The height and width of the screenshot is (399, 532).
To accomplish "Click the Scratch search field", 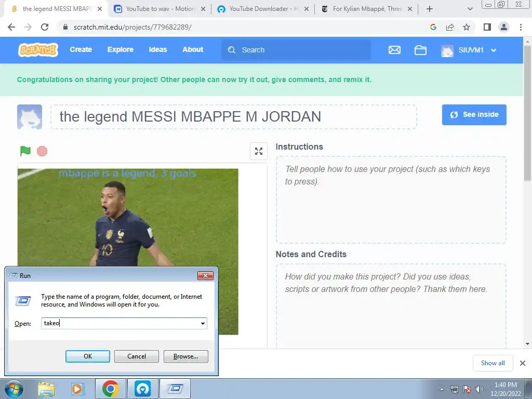I will [296, 50].
